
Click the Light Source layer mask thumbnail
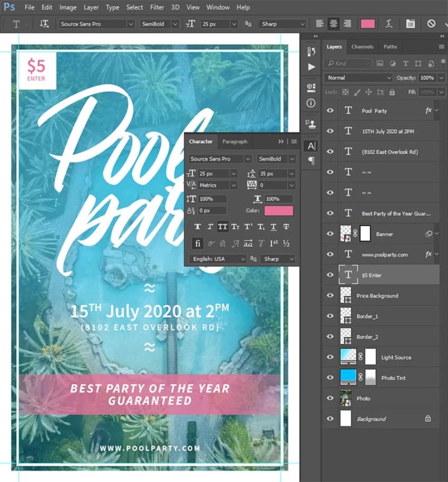coord(371,357)
